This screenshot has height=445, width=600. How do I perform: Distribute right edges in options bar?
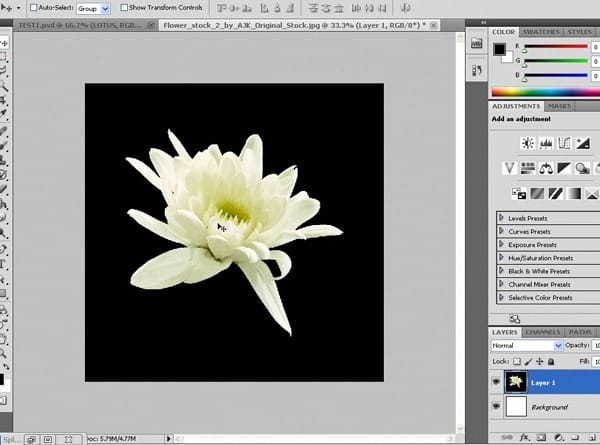coord(382,8)
